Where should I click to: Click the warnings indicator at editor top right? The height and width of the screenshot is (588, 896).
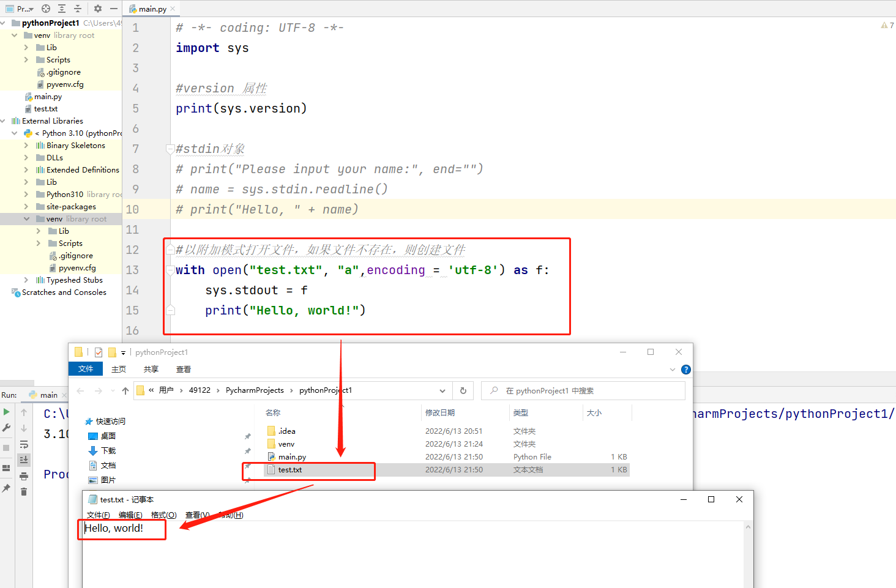(887, 25)
